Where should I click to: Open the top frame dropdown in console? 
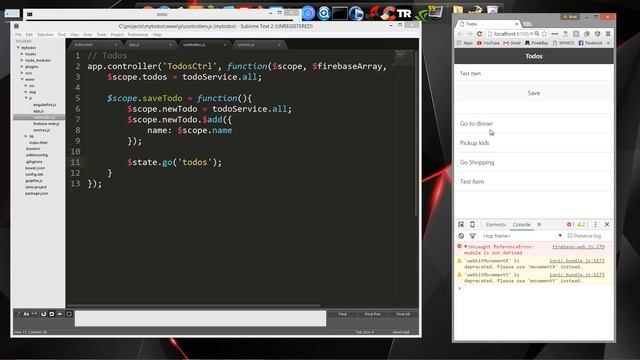coord(522,236)
